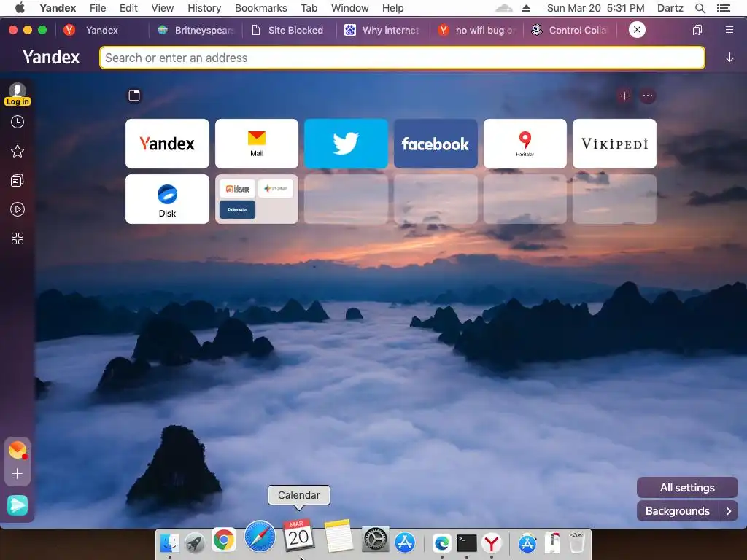Open System Preferences in the Dock
Image resolution: width=747 pixels, height=560 pixels.
(x=376, y=540)
